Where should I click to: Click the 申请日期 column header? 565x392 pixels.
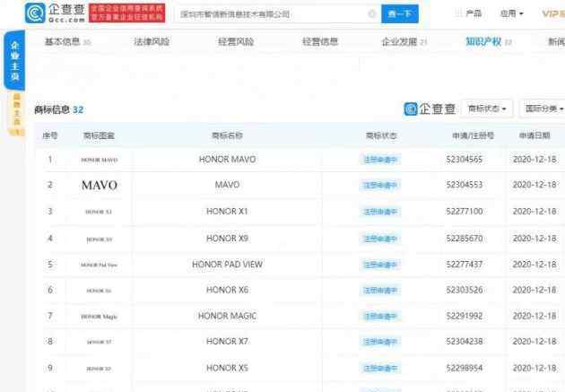(x=535, y=135)
